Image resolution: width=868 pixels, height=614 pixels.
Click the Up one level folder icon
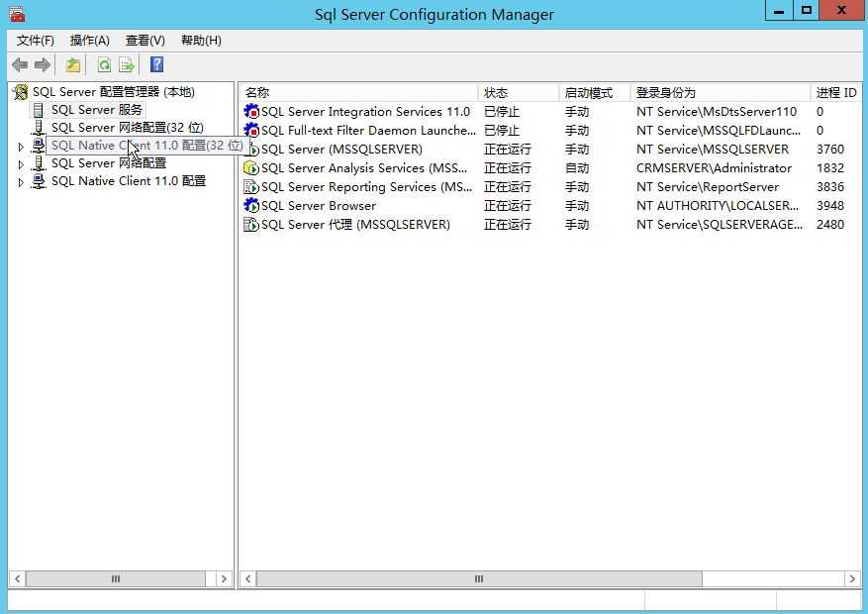pos(73,65)
